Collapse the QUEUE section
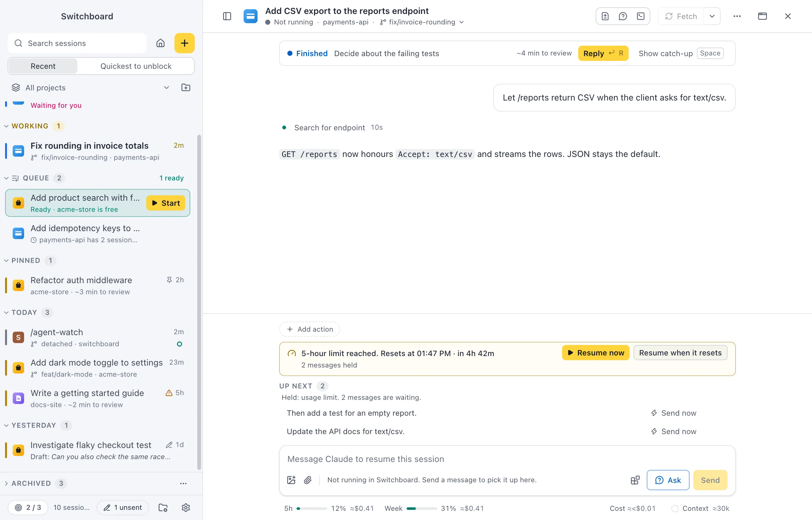Image resolution: width=812 pixels, height=520 pixels. (x=6, y=178)
